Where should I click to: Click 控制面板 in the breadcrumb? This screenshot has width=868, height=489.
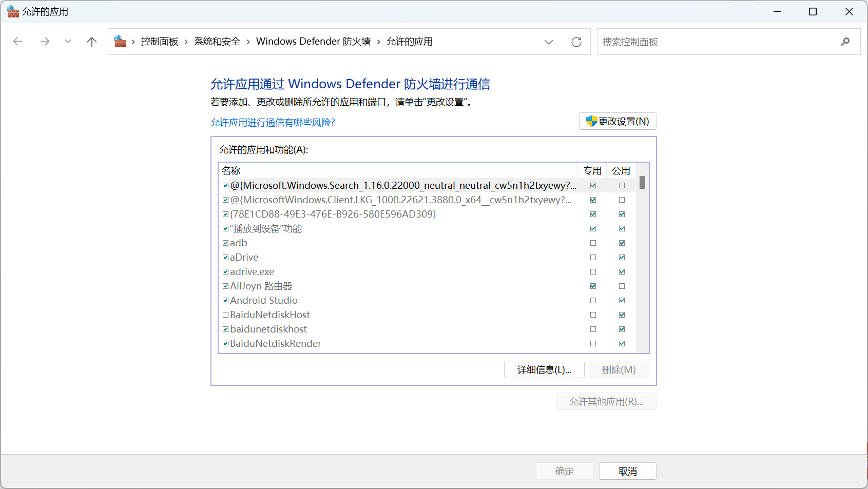[160, 42]
